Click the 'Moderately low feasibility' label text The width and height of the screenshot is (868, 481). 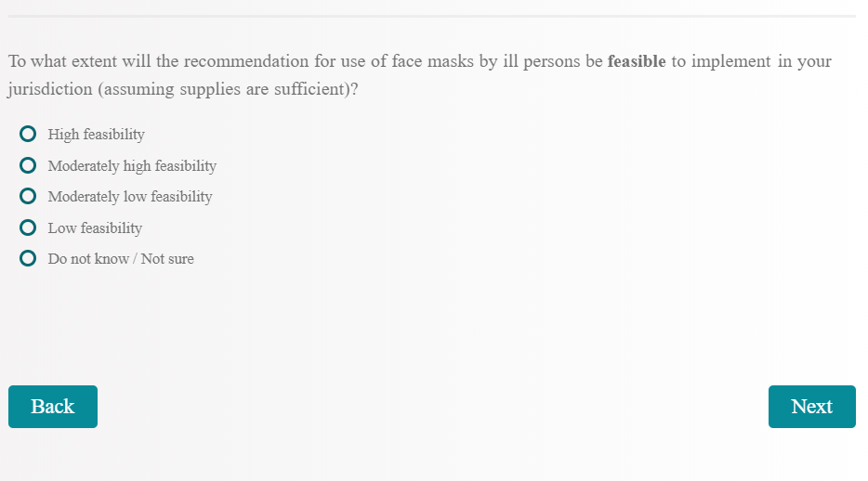tap(130, 197)
